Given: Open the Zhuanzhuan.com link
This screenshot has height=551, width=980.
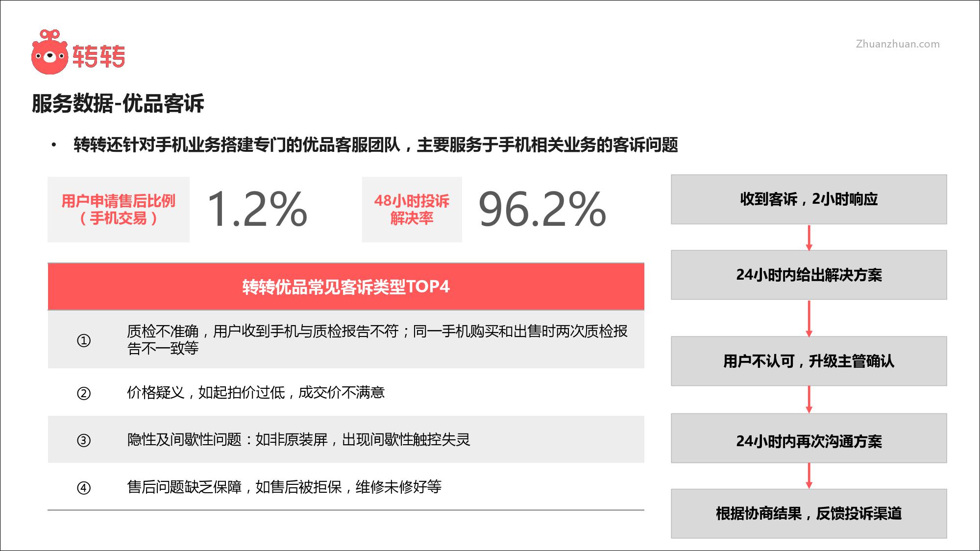Looking at the screenshot, I should [x=898, y=44].
